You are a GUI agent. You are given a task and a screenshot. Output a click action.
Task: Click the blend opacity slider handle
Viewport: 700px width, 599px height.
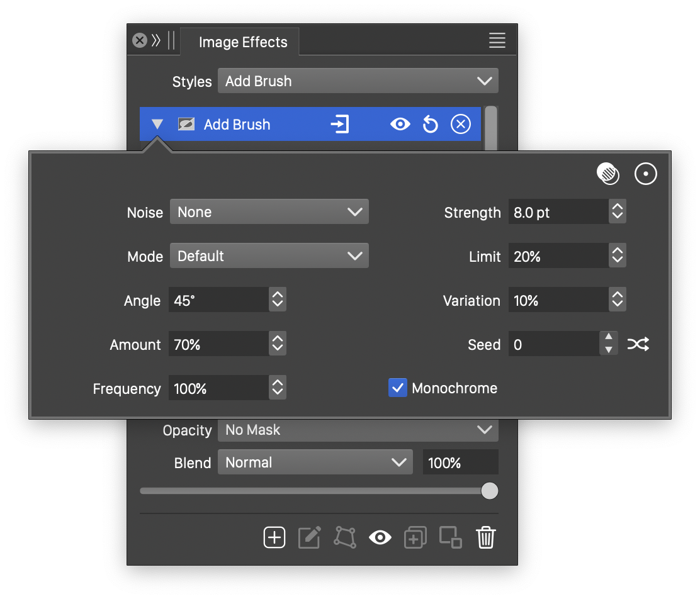489,491
